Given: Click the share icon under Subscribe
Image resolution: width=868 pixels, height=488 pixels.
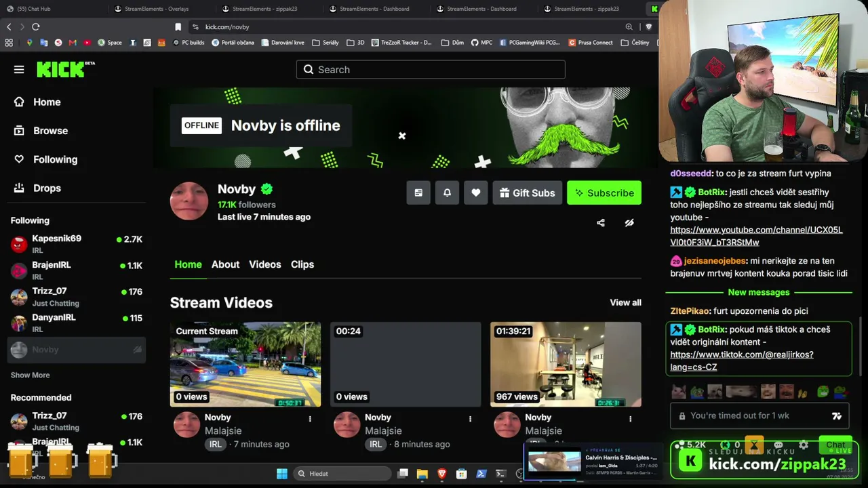Looking at the screenshot, I should pos(601,222).
